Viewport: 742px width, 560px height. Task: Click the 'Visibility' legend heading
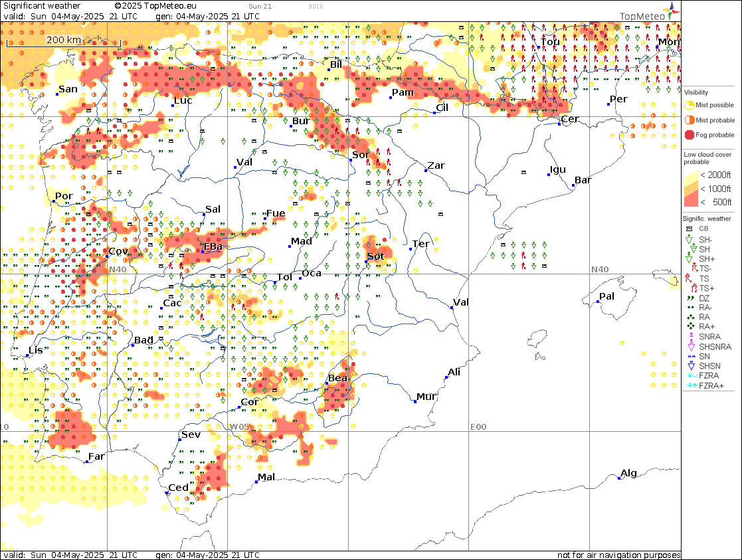696,92
